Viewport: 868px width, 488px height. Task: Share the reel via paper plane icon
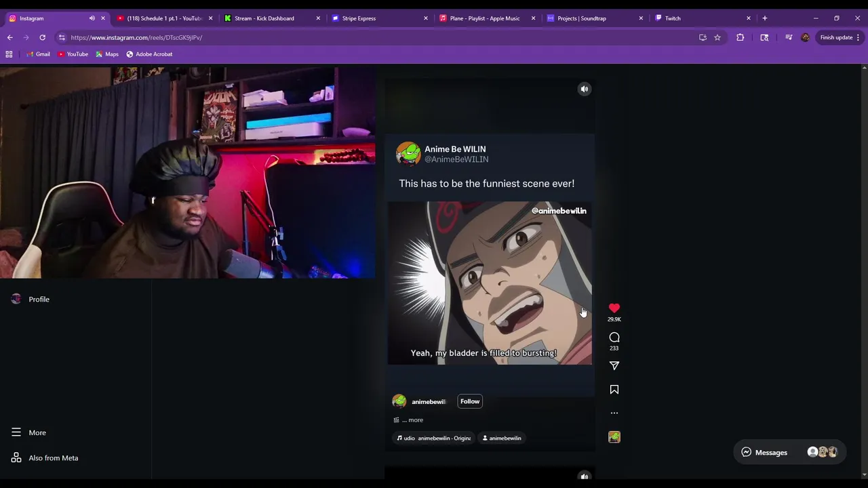(x=614, y=366)
